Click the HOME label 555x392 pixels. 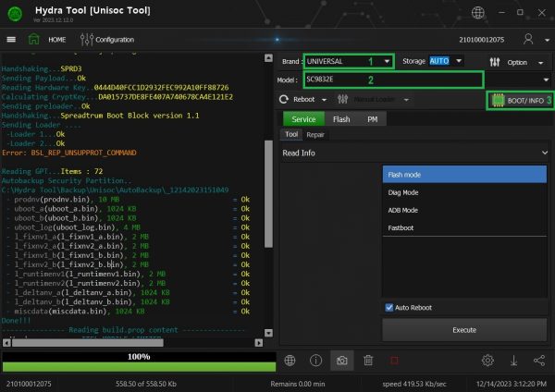57,40
